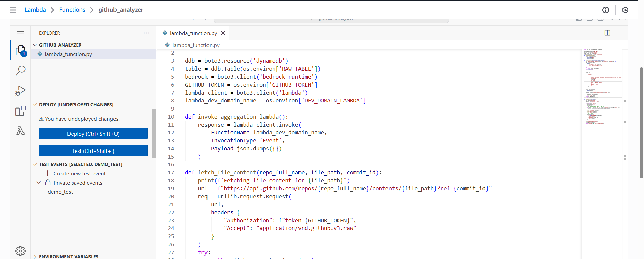Image resolution: width=644 pixels, height=259 pixels.
Task: Click the hexagon settings icon in header
Action: coord(625,10)
